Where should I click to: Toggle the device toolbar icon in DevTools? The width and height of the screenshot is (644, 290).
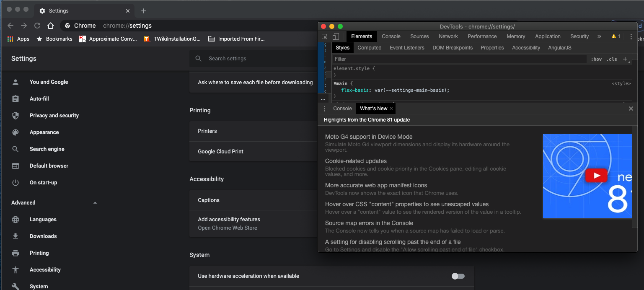(336, 36)
